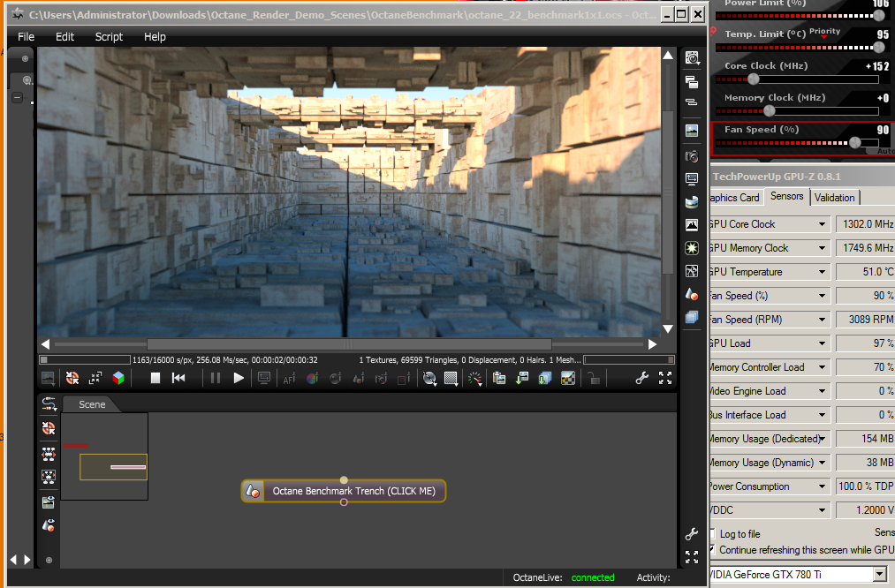Screen dimensions: 895x588
Task: Expand the Memory Controller Load dropdown
Action: 822,367
